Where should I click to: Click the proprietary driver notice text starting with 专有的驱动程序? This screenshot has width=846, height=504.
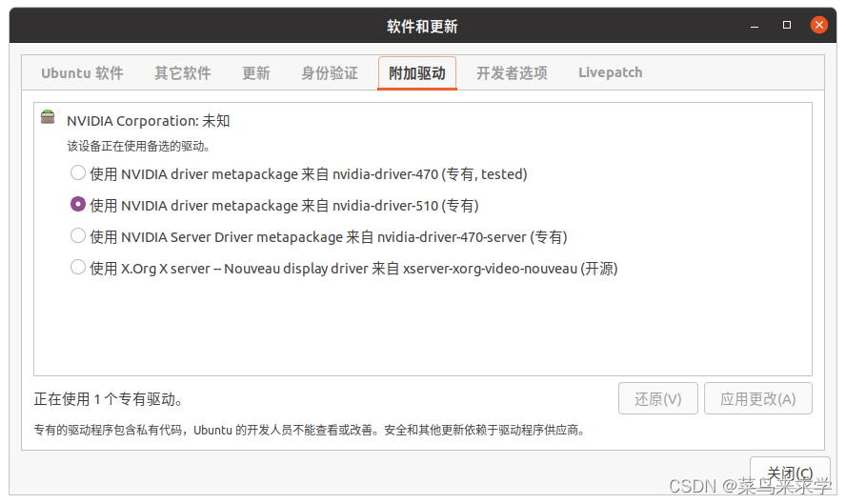(x=310, y=430)
